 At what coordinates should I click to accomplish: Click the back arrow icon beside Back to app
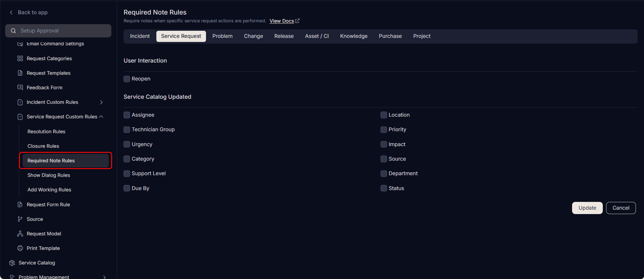click(11, 13)
